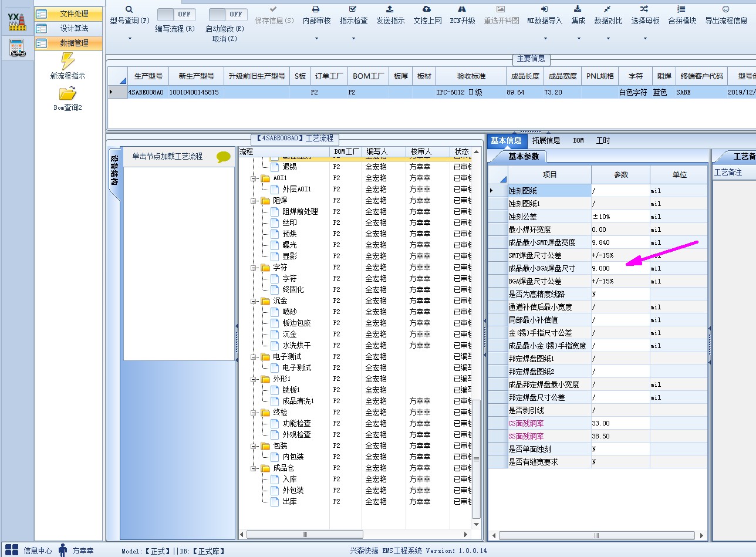Click 取消(Z) under 启动修改
This screenshot has width=756, height=557.
(225, 39)
